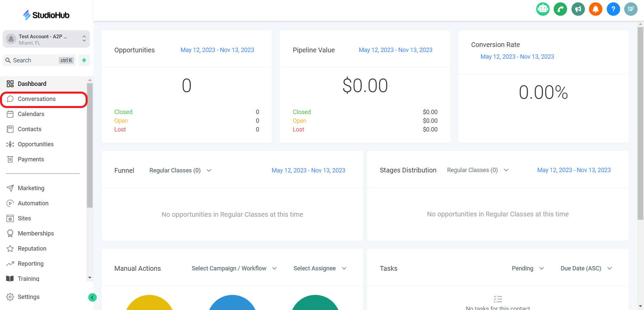Click the Payments icon in sidebar
Image resolution: width=644 pixels, height=310 pixels.
[x=10, y=159]
